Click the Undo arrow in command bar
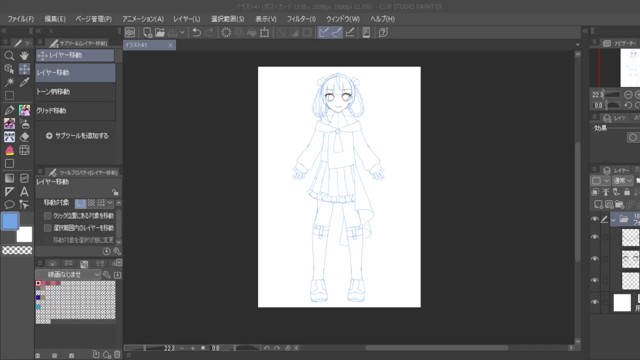Viewport: 640px width, 360px height. pyautogui.click(x=196, y=33)
